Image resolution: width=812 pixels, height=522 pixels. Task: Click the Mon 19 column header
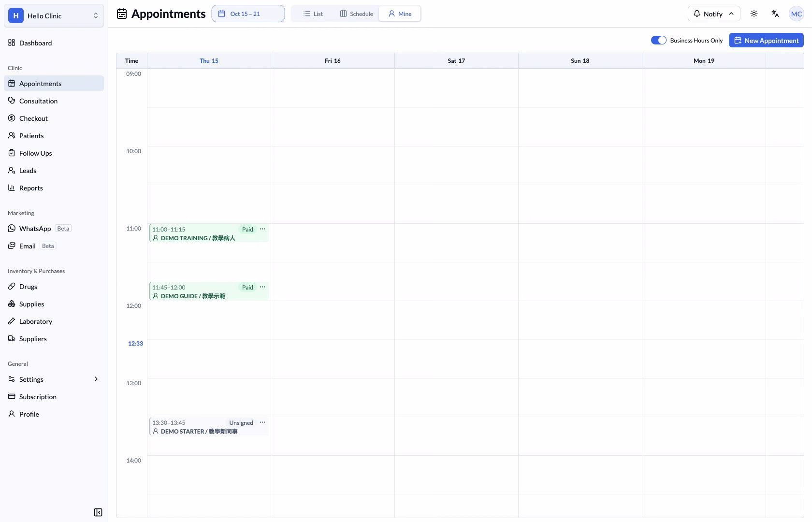coord(704,61)
